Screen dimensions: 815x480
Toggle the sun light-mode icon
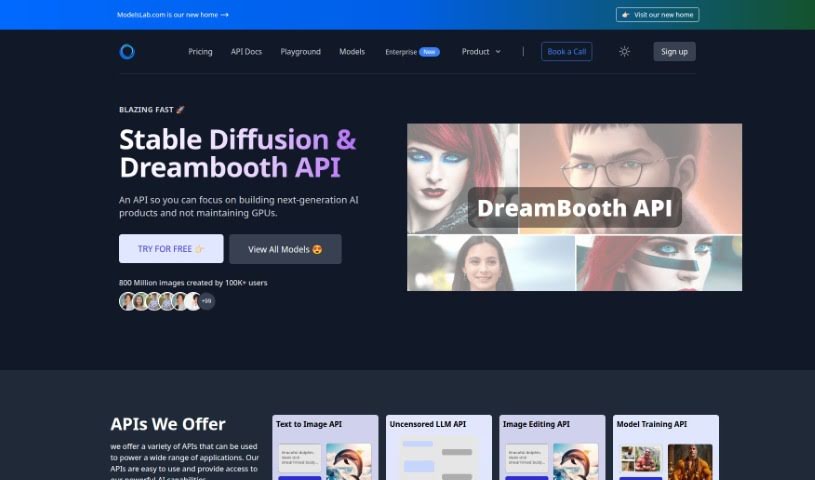tap(624, 51)
